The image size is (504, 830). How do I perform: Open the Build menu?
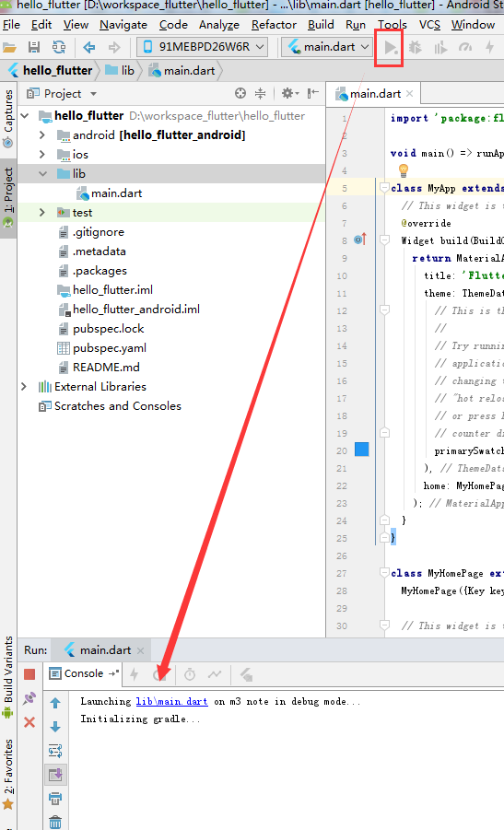[x=321, y=25]
